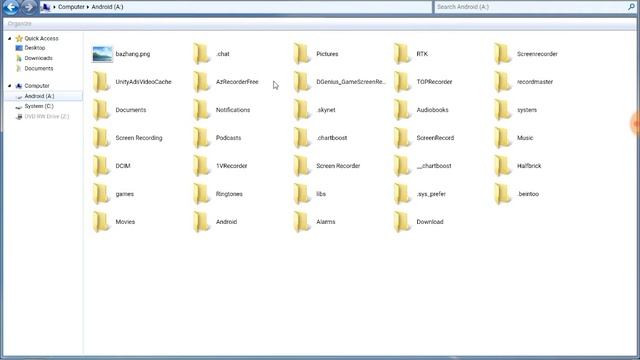Click the search magnifier icon
This screenshot has width=640, height=360.
coord(631,7)
